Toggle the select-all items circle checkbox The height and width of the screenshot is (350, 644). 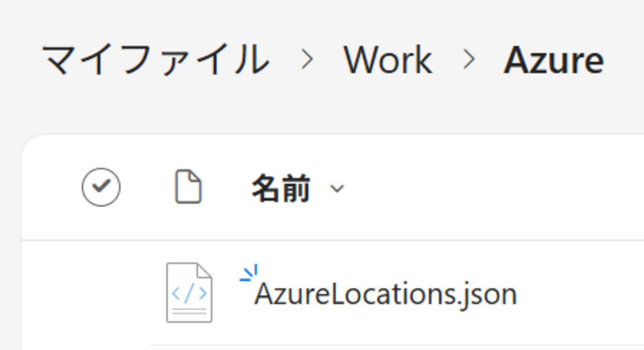click(101, 187)
